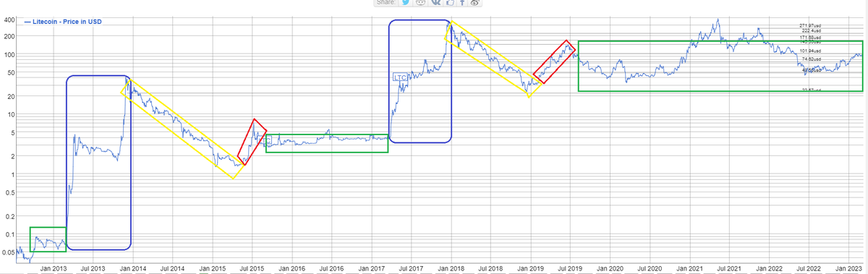Click the Jan 2020 date axis label
Viewport: 868px width, 274px height.
pos(610,268)
